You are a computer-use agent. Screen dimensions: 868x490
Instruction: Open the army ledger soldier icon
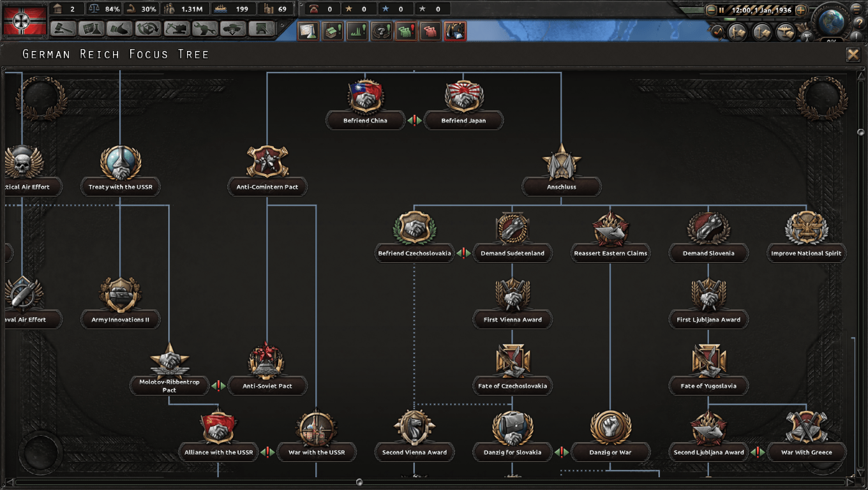pos(737,32)
